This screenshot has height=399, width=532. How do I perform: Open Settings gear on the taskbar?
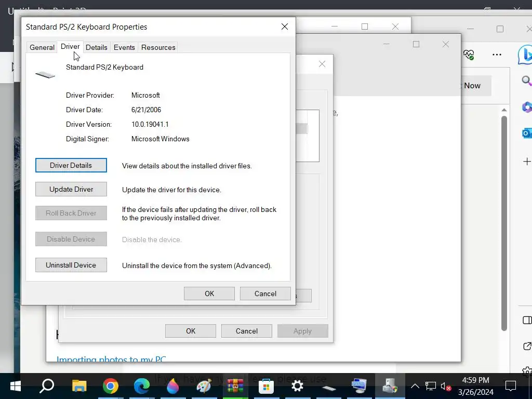point(297,386)
